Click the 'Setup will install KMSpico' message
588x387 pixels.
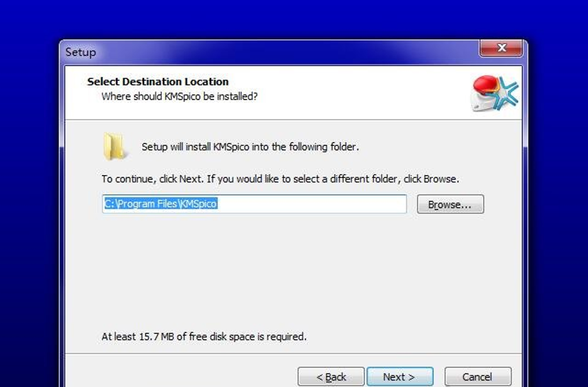(250, 146)
